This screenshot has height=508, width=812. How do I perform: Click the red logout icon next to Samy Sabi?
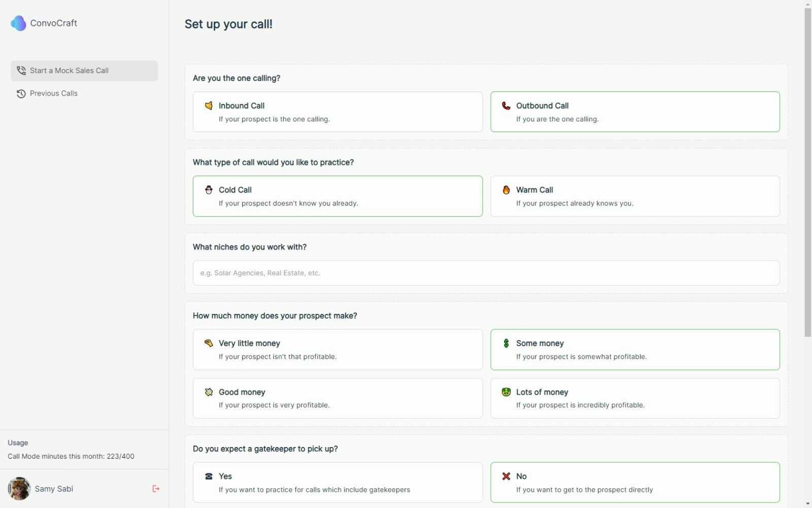(x=156, y=489)
